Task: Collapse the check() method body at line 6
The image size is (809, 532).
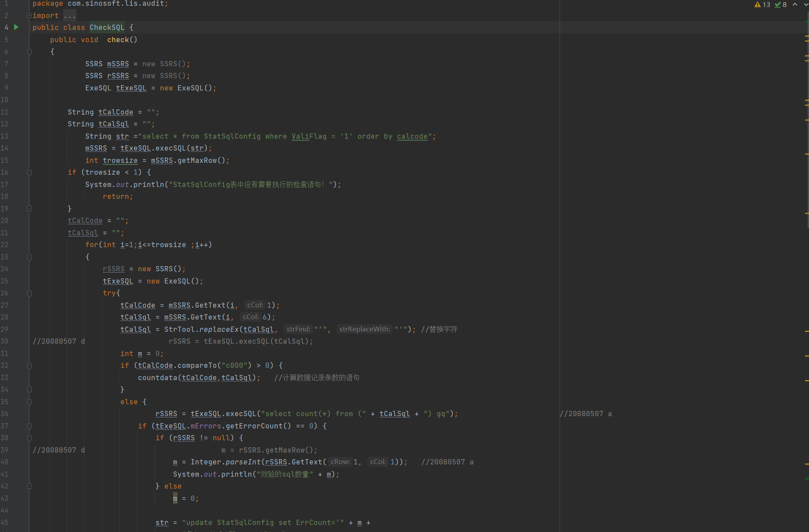Action: [29, 52]
